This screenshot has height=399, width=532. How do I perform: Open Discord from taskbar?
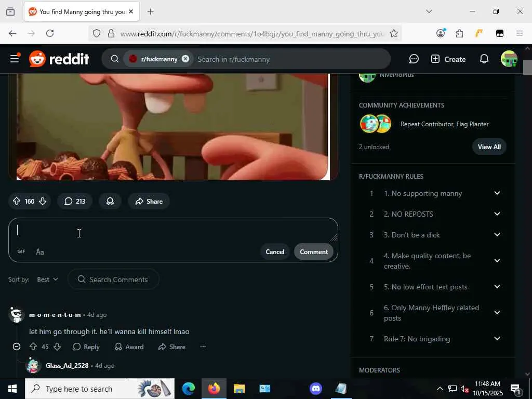[315, 389]
